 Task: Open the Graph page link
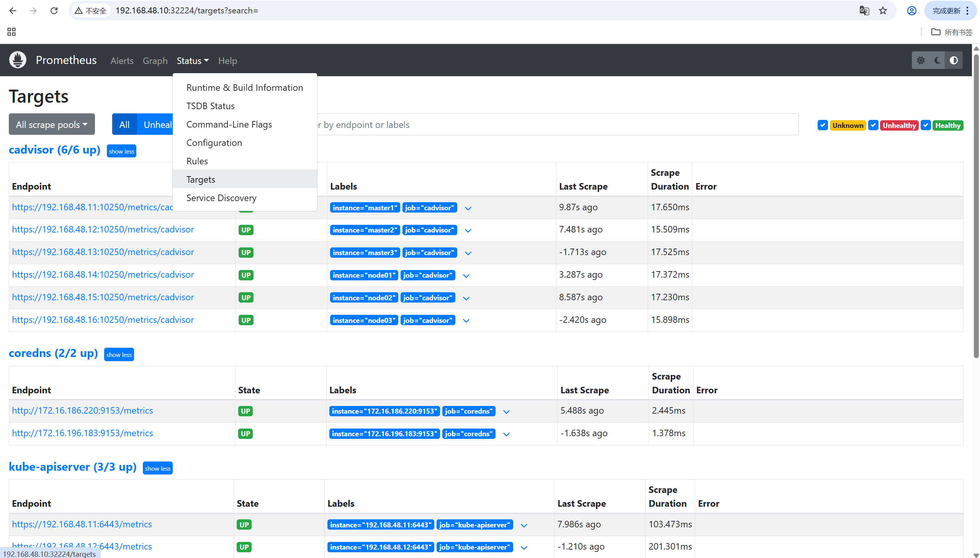[155, 61]
